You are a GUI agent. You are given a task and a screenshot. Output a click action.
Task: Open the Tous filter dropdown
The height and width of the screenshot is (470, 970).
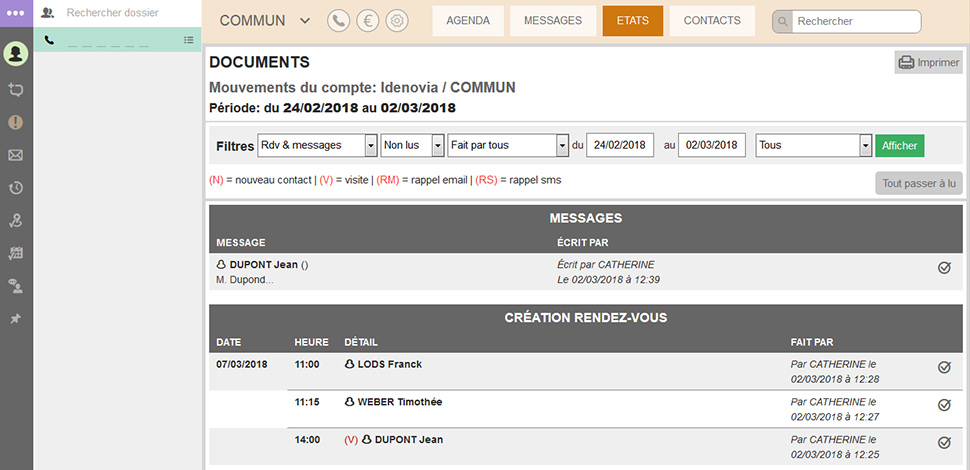[813, 145]
